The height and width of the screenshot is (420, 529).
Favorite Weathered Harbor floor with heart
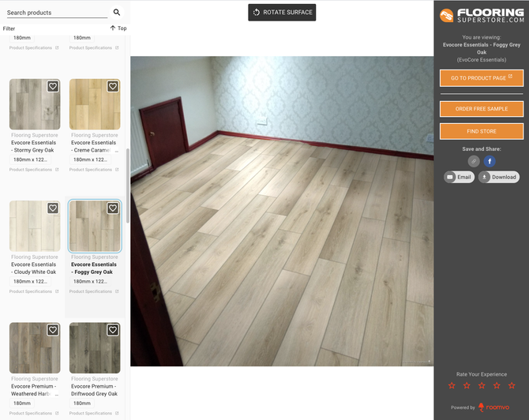(53, 330)
